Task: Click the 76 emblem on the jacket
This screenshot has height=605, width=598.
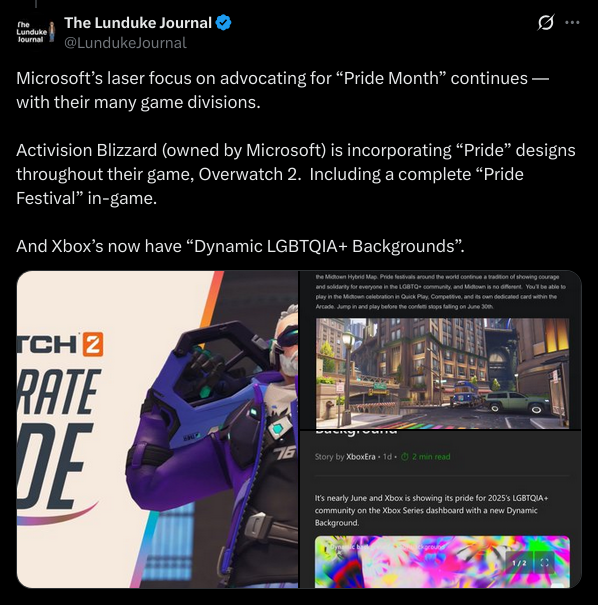Action: 284,455
